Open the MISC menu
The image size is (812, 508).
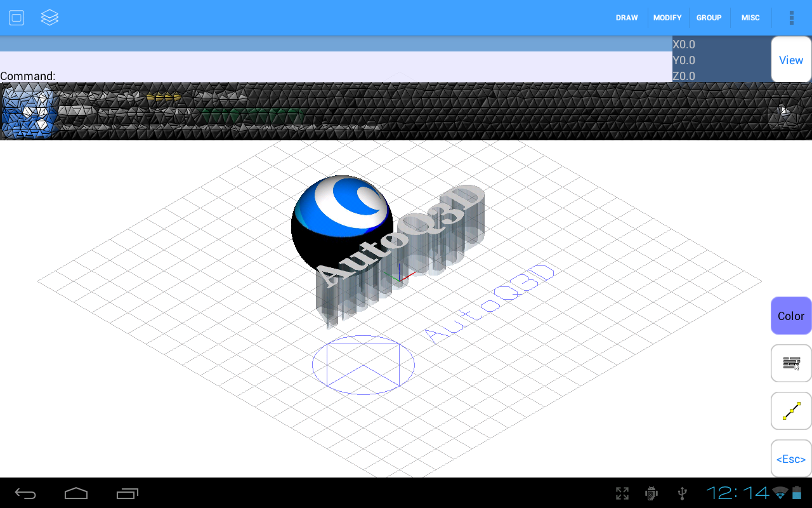[750, 18]
